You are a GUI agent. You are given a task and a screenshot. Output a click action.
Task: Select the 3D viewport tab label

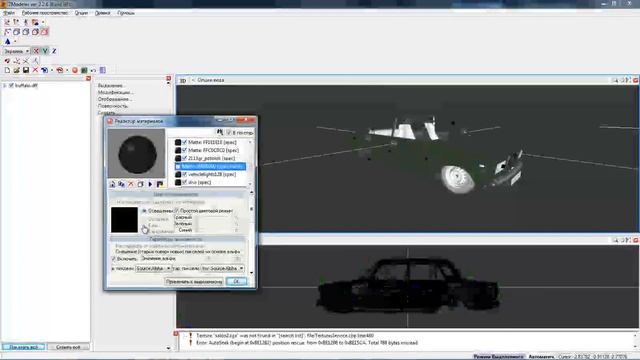[x=183, y=80]
